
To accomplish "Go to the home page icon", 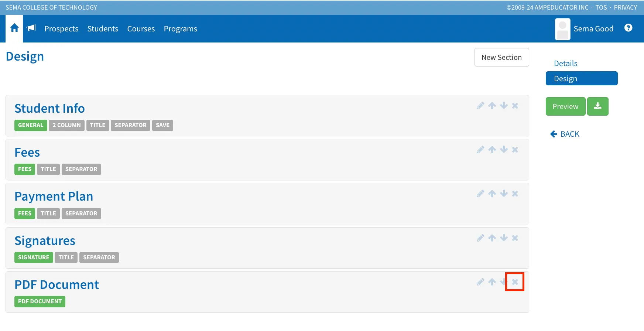I will click(14, 28).
